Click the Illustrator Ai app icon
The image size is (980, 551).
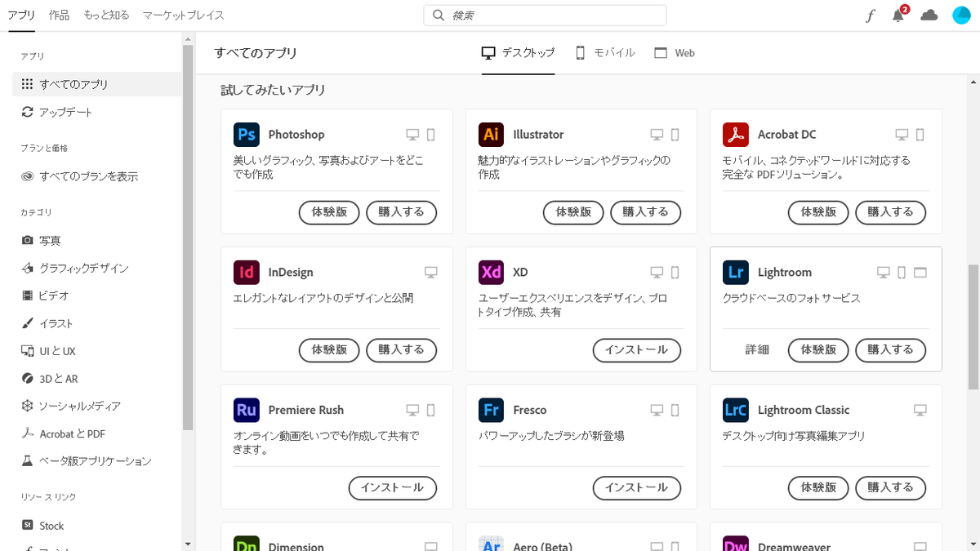tap(491, 134)
